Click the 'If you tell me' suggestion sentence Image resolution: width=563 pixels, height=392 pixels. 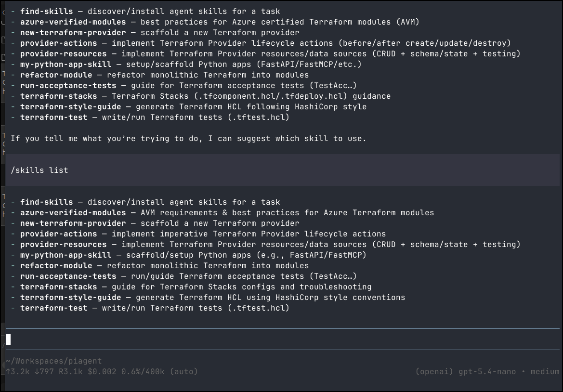pos(188,138)
